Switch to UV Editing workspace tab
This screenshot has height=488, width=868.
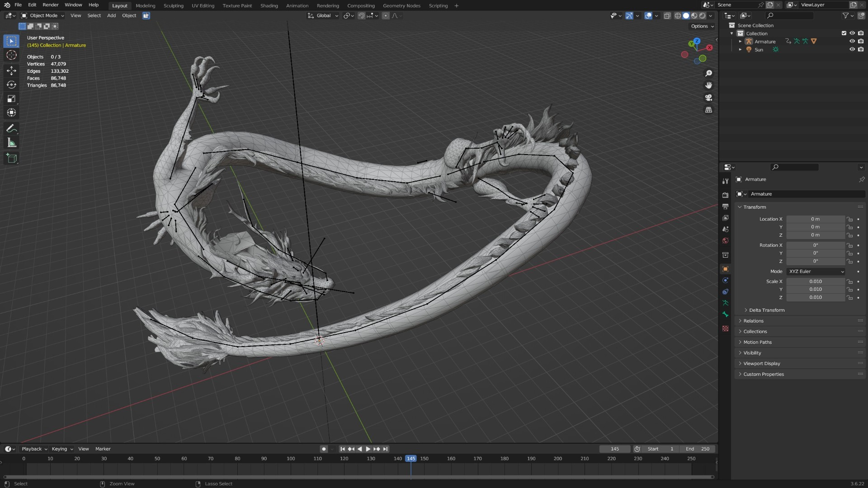203,5
